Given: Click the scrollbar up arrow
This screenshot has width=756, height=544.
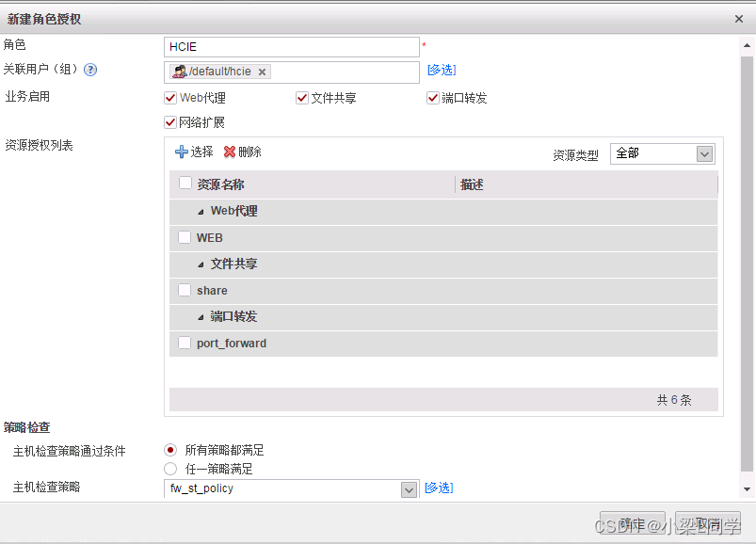Looking at the screenshot, I should tap(747, 46).
